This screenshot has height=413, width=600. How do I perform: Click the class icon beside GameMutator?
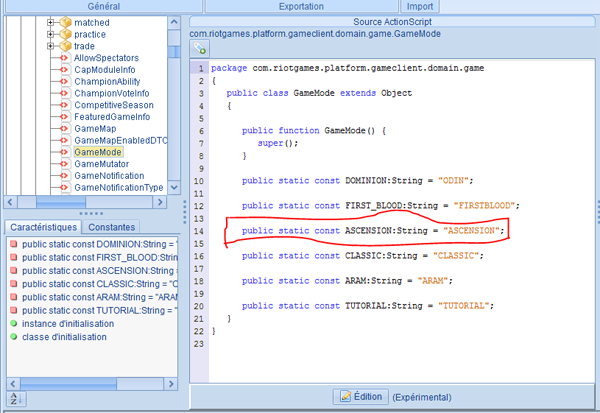(65, 163)
